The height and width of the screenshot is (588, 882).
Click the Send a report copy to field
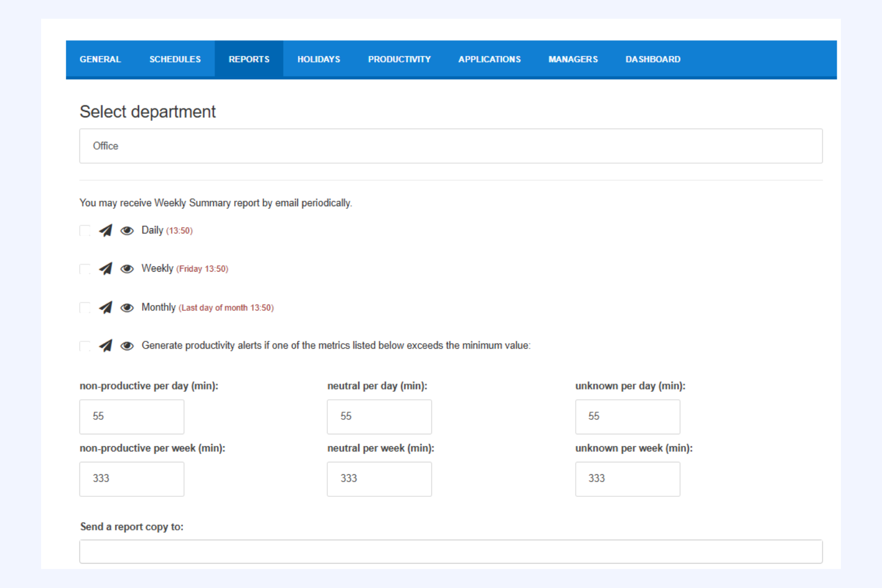click(450, 551)
